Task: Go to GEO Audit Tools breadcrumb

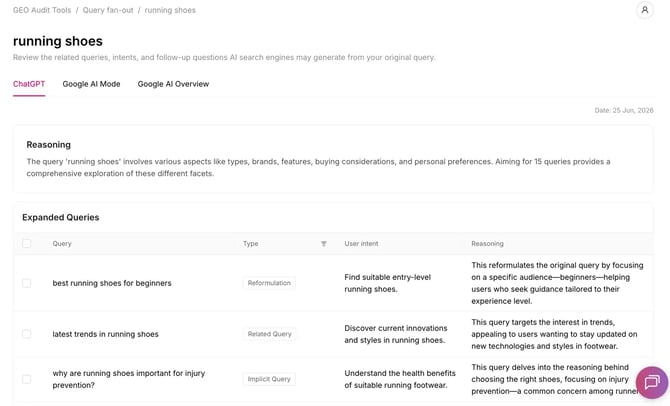Action: click(42, 10)
